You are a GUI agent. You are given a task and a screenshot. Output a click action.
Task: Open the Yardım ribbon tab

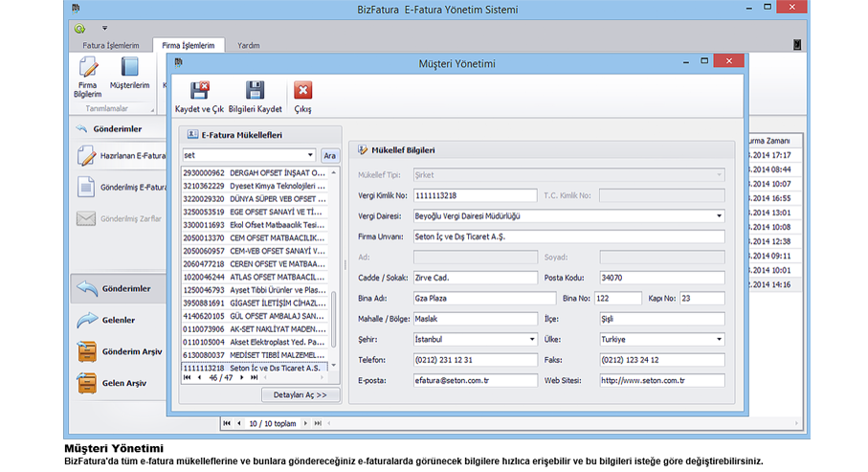[248, 45]
